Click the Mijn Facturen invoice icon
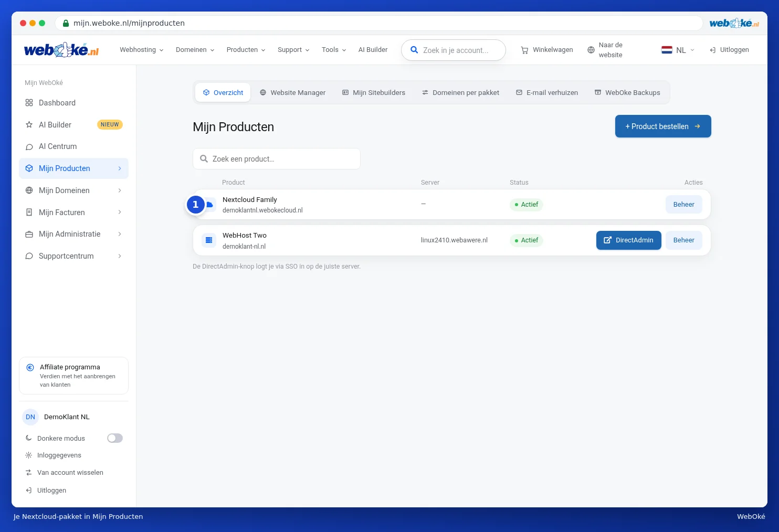 tap(29, 212)
